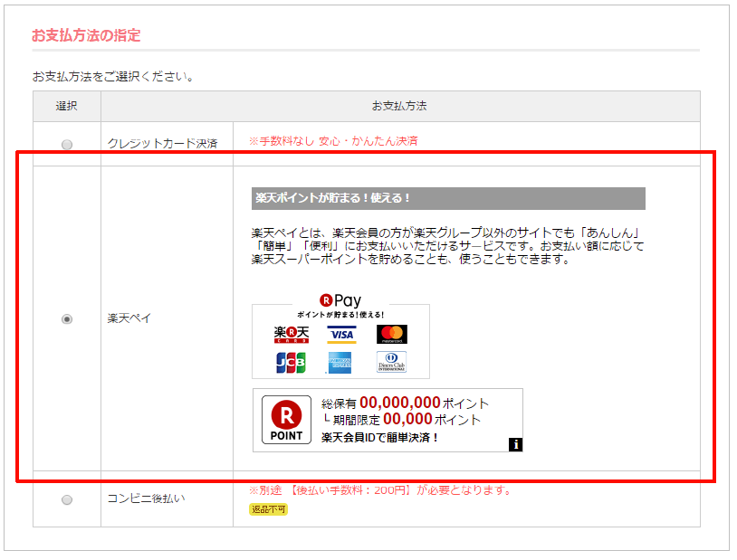Click the コンビニ後払い label
Screen dimensions: 737x560
147,499
